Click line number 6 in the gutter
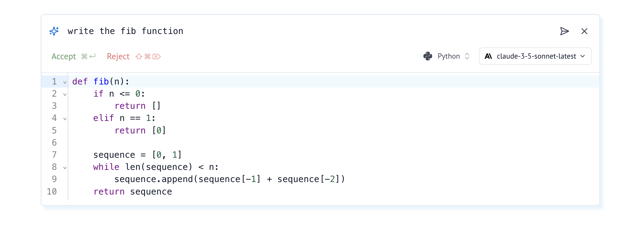Viewport: 644px width, 245px height. tap(54, 142)
